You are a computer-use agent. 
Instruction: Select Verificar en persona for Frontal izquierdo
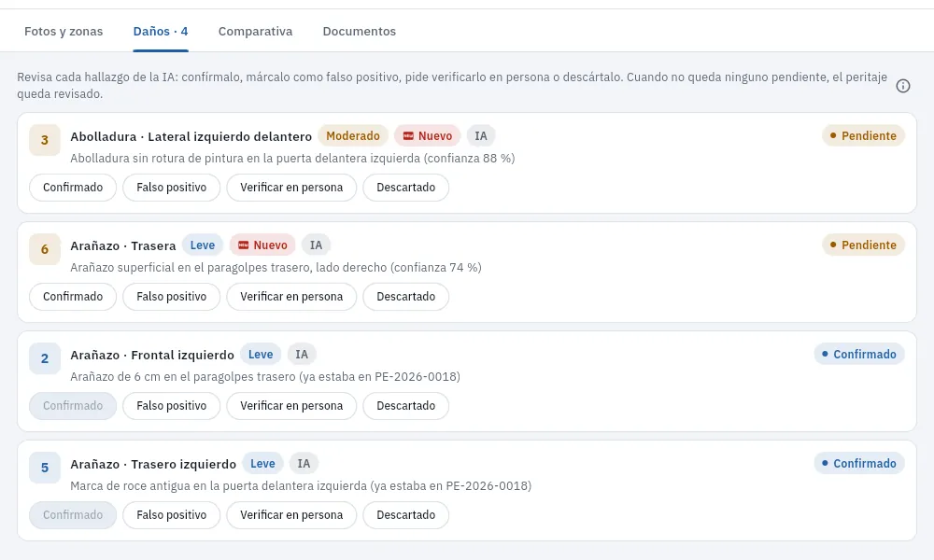pos(291,406)
